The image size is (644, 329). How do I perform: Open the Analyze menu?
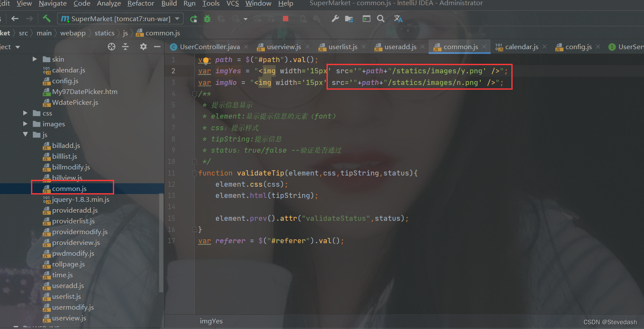109,3
